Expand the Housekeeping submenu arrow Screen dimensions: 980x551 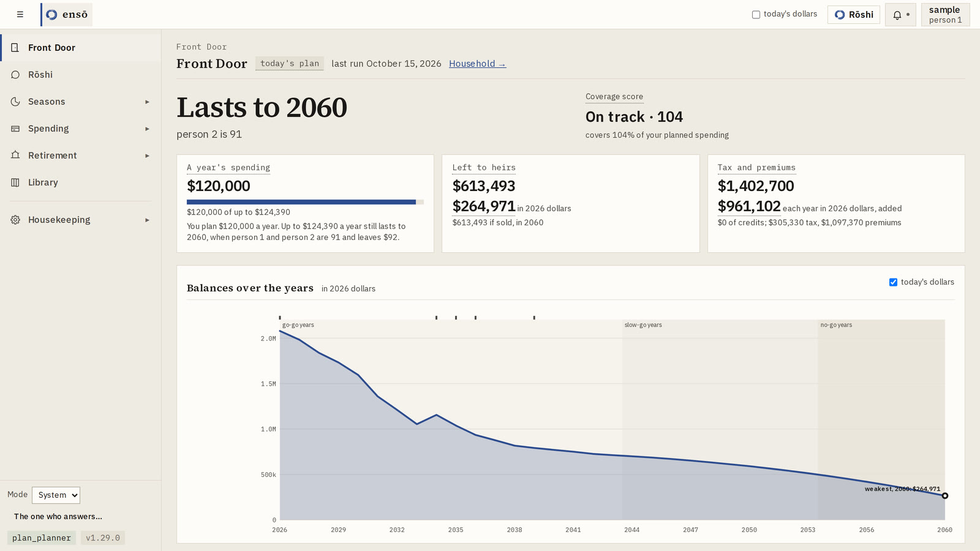147,220
